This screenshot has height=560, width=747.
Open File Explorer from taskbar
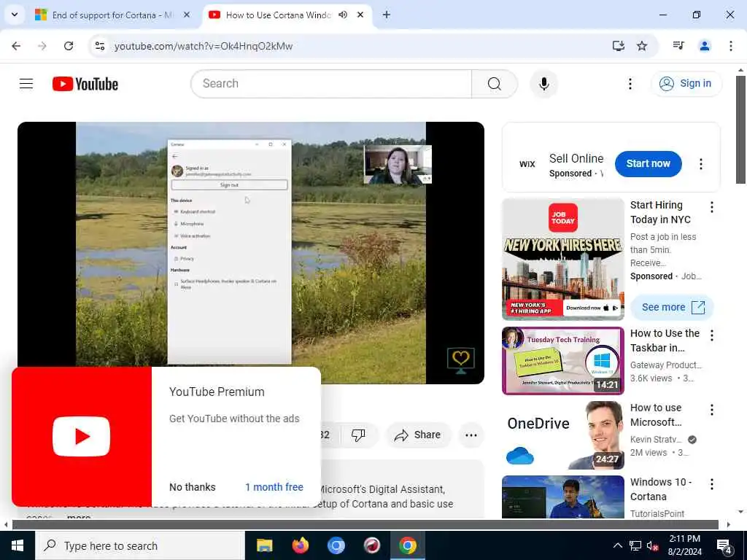(264, 545)
